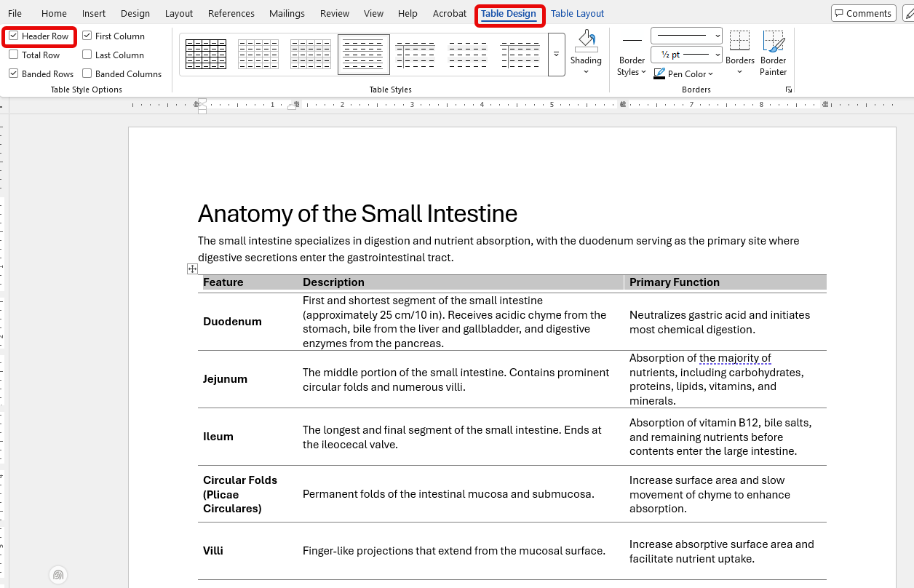Image resolution: width=914 pixels, height=588 pixels.
Task: Toggle the First Column checkbox
Action: tap(87, 36)
